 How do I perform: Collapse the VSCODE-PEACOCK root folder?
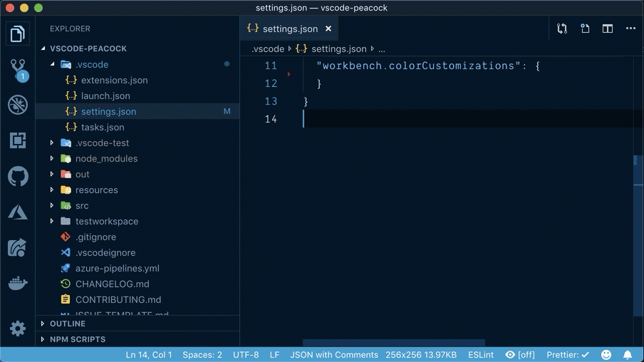coord(43,48)
